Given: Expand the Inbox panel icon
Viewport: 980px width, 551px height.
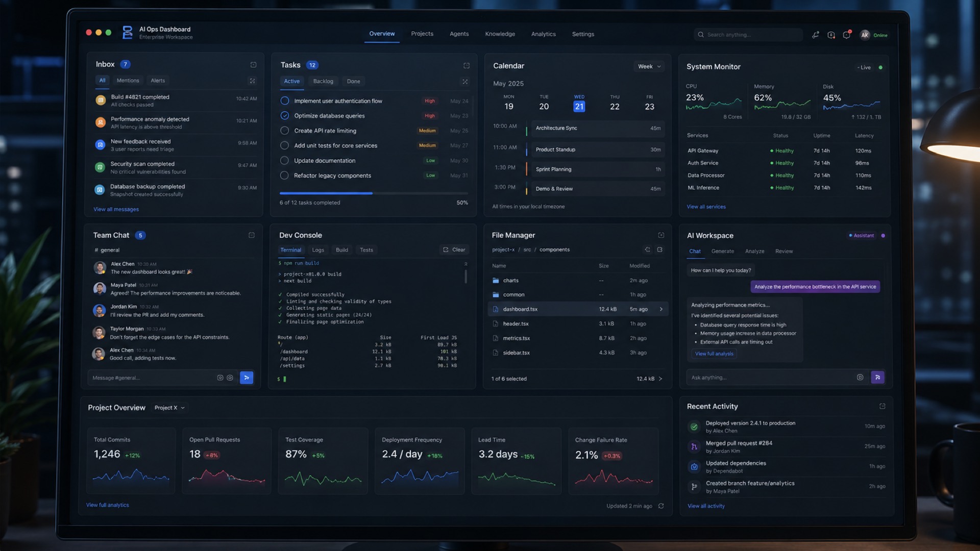Looking at the screenshot, I should click(x=253, y=65).
